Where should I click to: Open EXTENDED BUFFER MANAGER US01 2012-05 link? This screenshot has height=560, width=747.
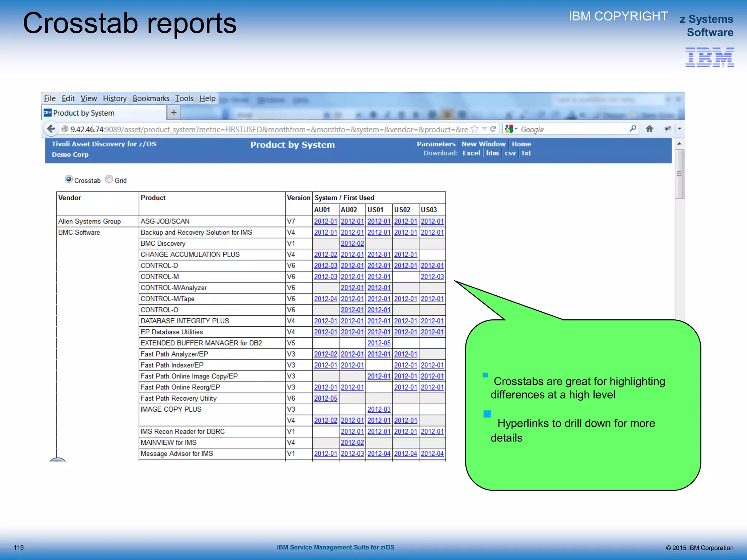tap(379, 343)
